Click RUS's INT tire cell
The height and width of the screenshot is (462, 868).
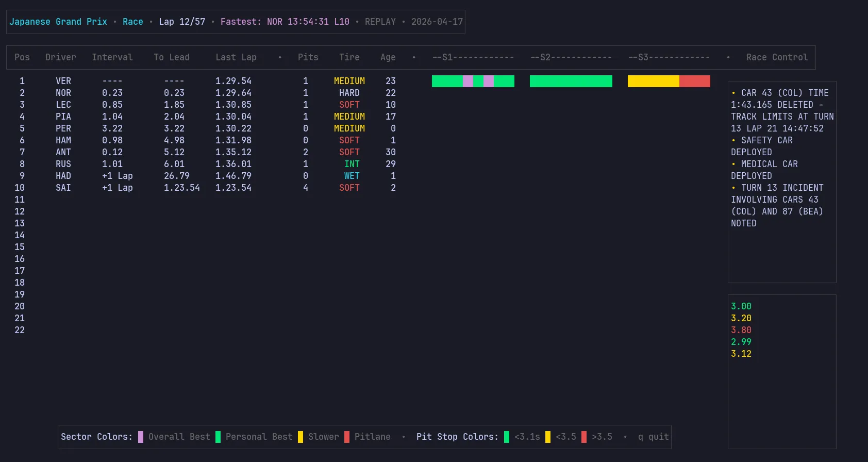(x=352, y=164)
